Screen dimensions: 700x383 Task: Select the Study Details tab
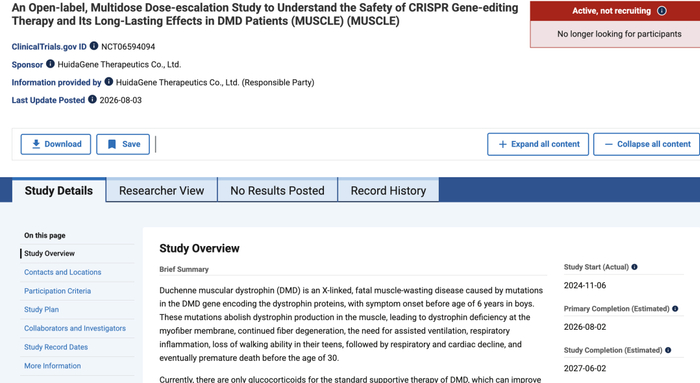(x=59, y=191)
